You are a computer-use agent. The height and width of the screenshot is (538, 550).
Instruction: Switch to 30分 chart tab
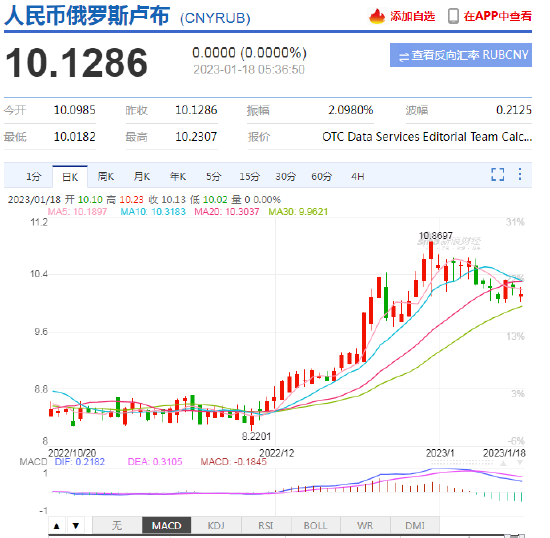[286, 176]
